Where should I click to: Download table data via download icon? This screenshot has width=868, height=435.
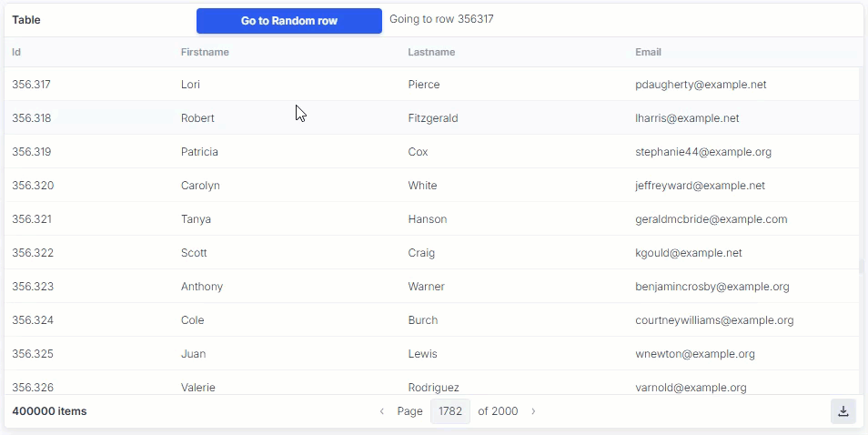tap(843, 411)
